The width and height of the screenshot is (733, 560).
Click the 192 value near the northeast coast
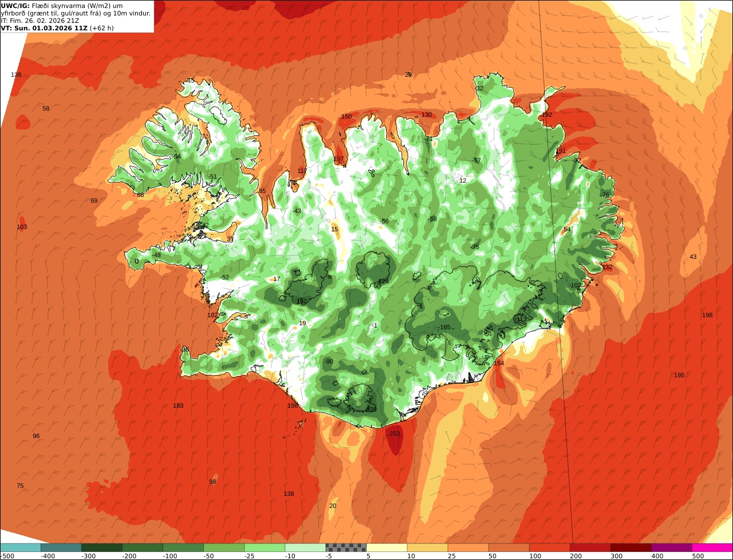point(547,115)
